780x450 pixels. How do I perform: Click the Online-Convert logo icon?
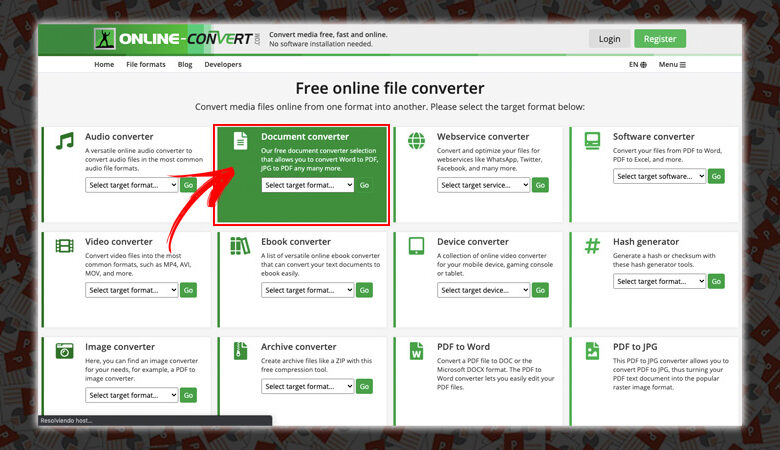(x=105, y=38)
